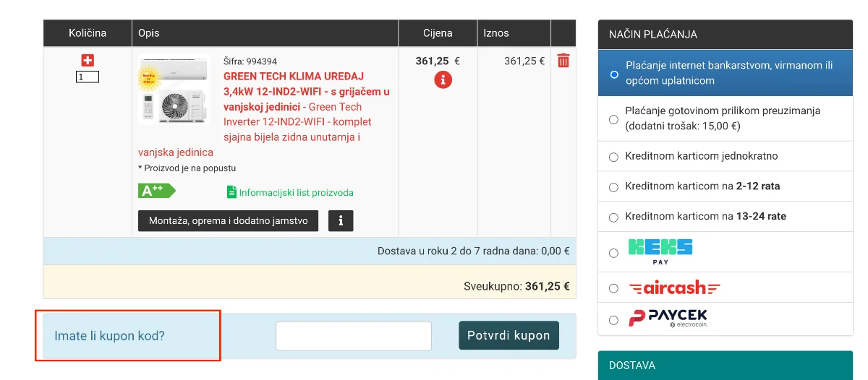This screenshot has height=380, width=868.
Task: Click the KEKS Pay logo
Action: click(x=660, y=251)
